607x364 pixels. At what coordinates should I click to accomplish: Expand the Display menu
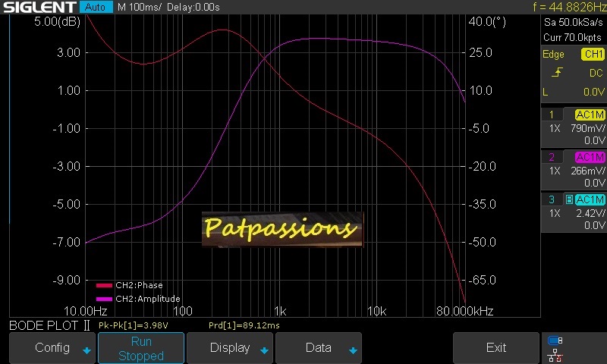tap(230, 348)
